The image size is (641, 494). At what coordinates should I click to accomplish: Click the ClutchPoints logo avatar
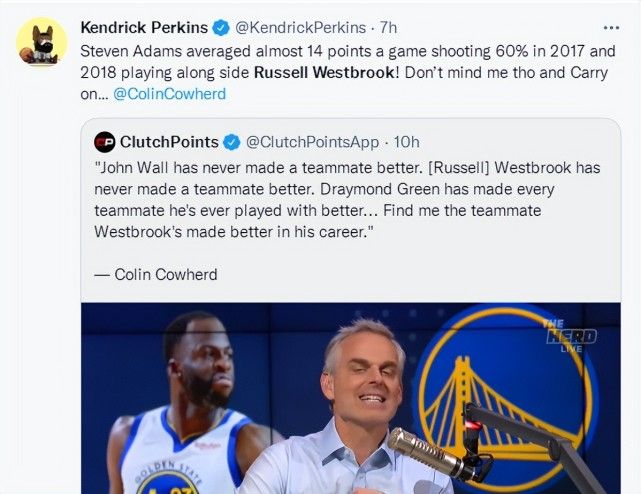click(x=104, y=142)
